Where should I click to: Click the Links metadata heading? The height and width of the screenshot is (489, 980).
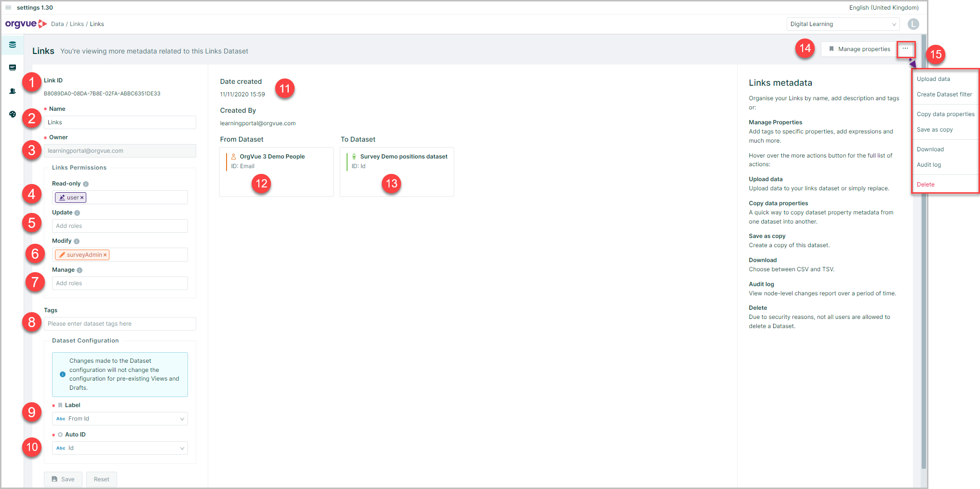(x=780, y=83)
